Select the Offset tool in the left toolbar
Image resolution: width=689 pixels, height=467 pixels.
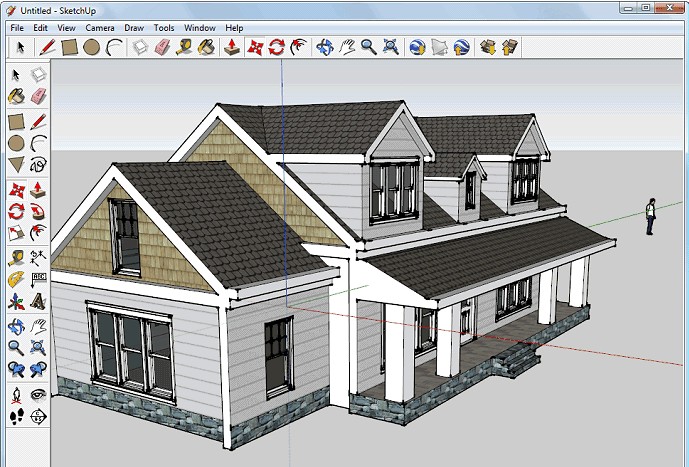click(38, 233)
